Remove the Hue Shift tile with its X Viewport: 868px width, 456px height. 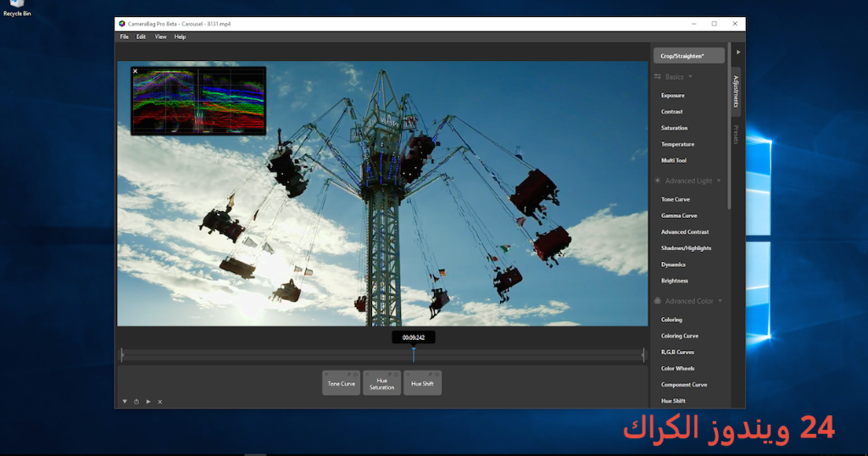408,374
